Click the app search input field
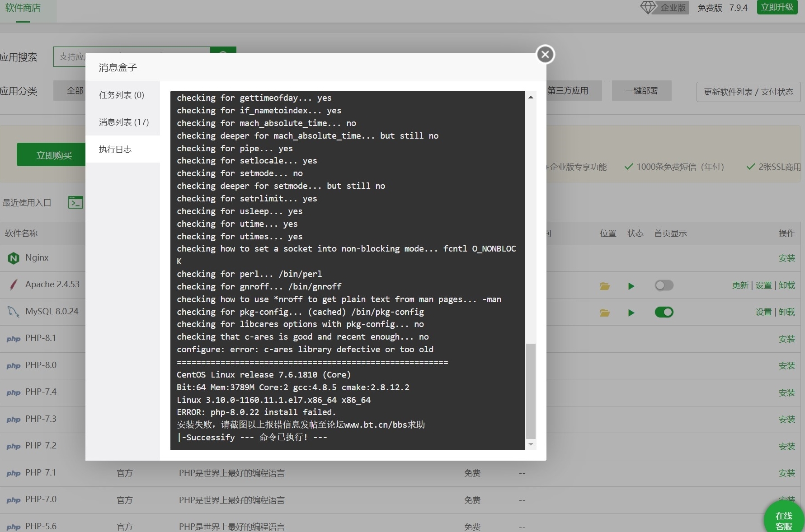This screenshot has width=805, height=532. (132, 57)
